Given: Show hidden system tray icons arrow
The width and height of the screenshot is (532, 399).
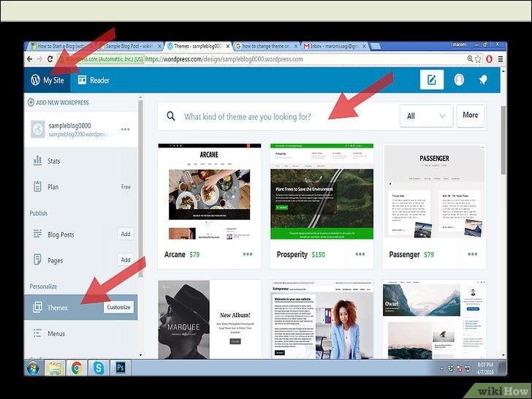Looking at the screenshot, I should pos(441,368).
